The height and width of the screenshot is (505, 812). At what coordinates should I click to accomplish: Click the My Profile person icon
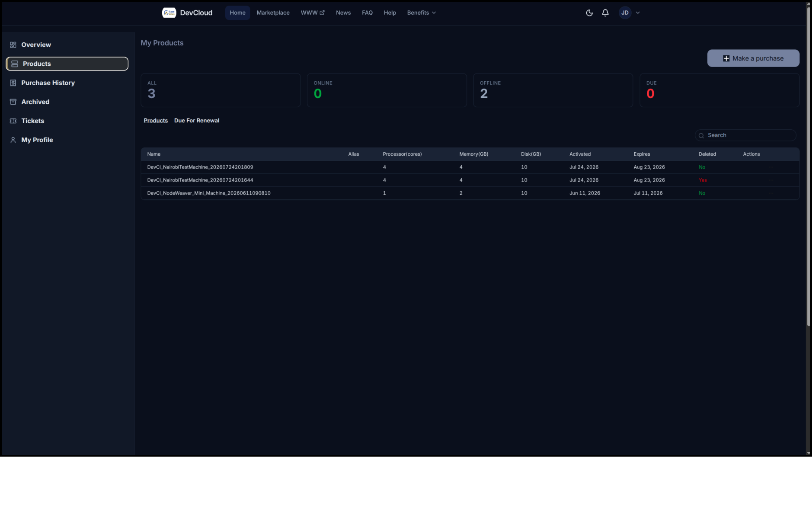(x=13, y=140)
